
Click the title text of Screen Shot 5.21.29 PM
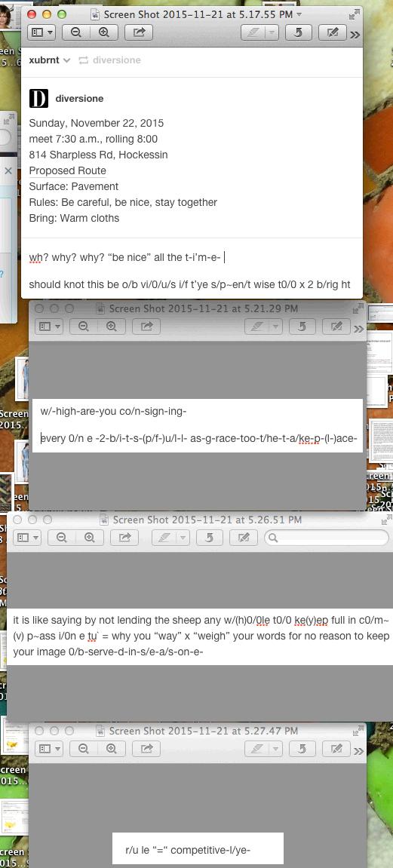pyautogui.click(x=203, y=308)
